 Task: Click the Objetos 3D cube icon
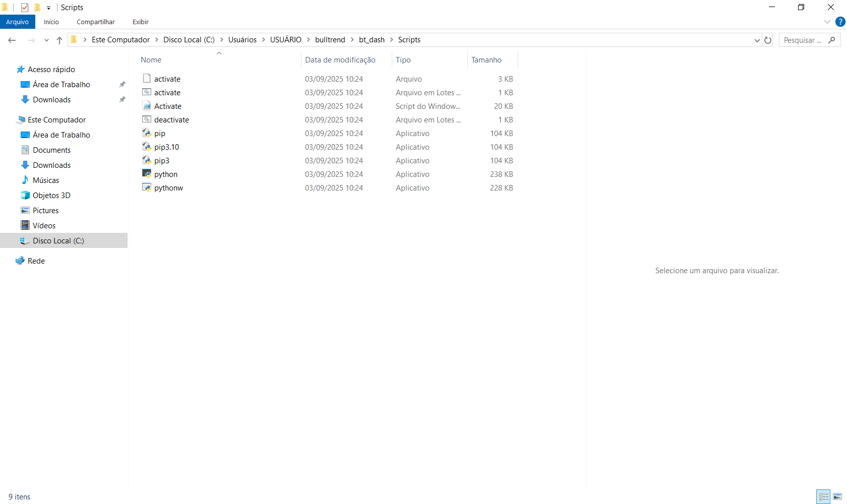tap(25, 195)
